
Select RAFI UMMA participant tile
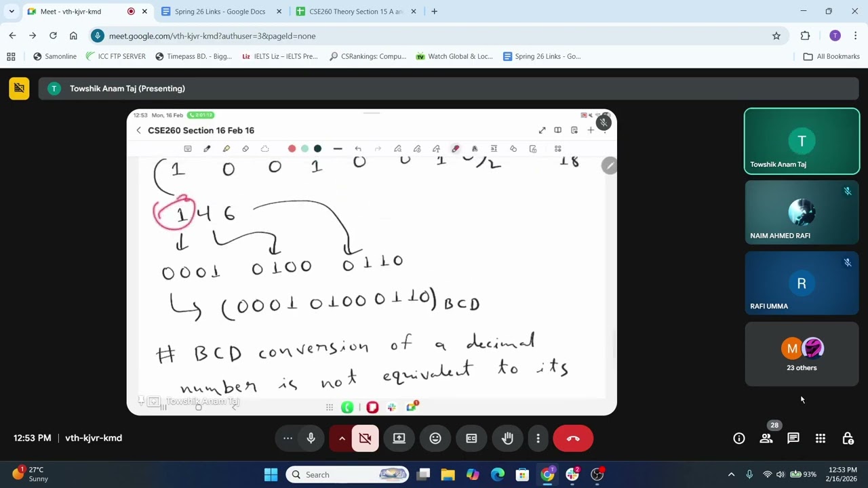pyautogui.click(x=802, y=283)
